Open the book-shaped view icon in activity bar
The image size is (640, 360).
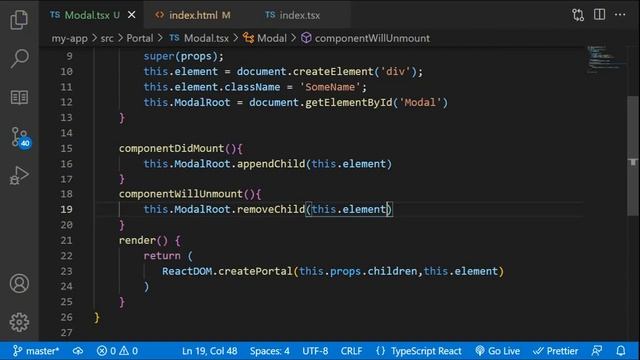19,98
